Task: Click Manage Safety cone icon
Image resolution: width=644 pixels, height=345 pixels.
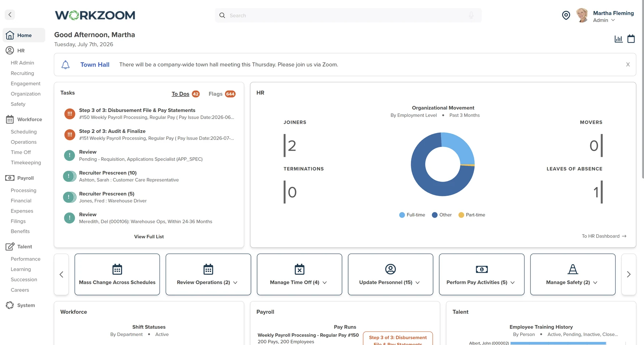Action: coord(573,269)
